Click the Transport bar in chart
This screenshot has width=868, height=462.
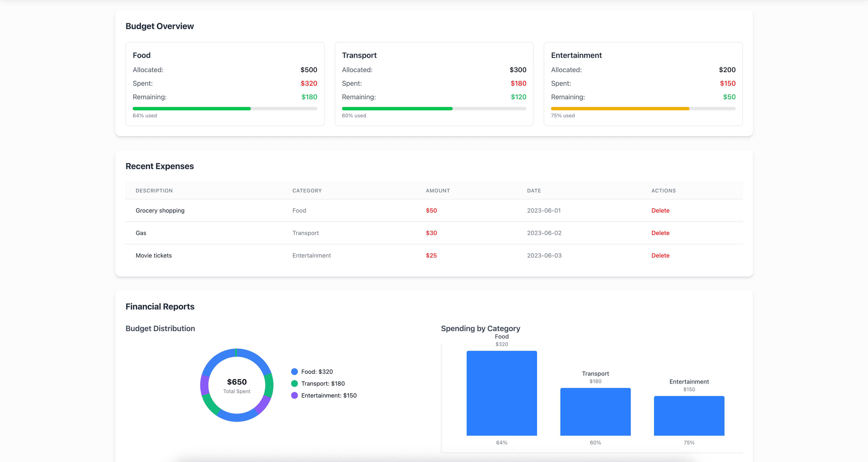(x=595, y=411)
